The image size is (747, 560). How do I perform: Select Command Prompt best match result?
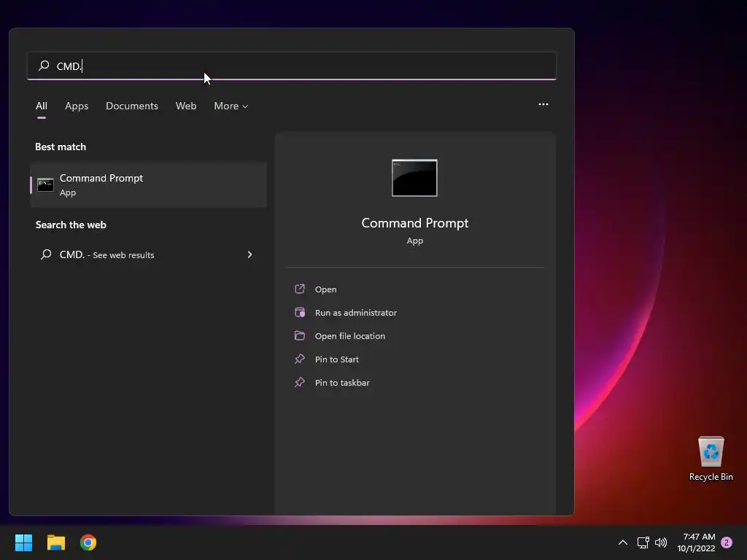coord(148,184)
